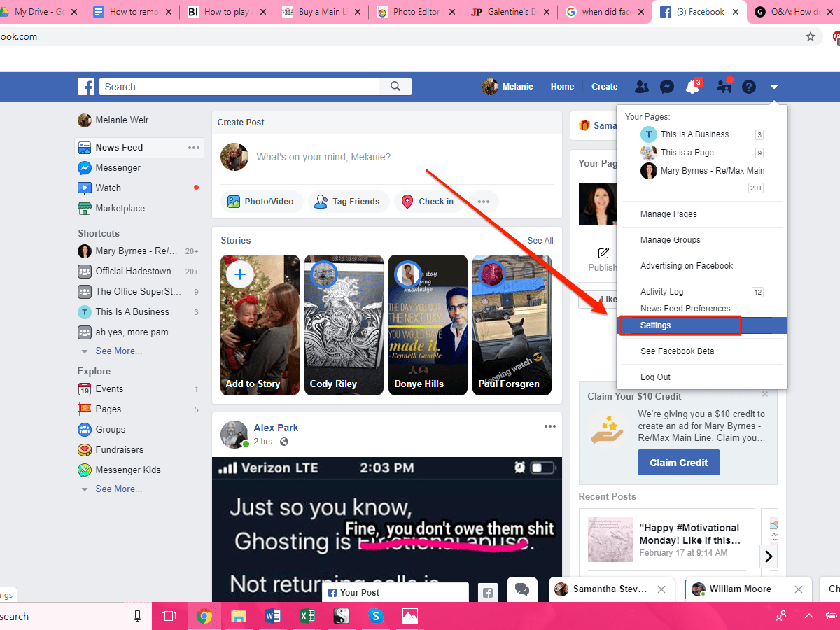Image resolution: width=840 pixels, height=630 pixels.
Task: Open See All stories link
Action: tap(540, 241)
